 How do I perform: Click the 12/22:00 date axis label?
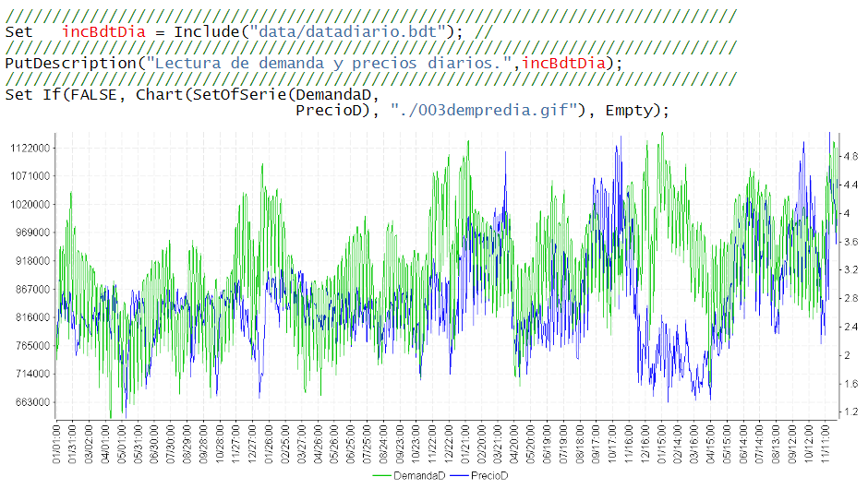click(x=449, y=444)
